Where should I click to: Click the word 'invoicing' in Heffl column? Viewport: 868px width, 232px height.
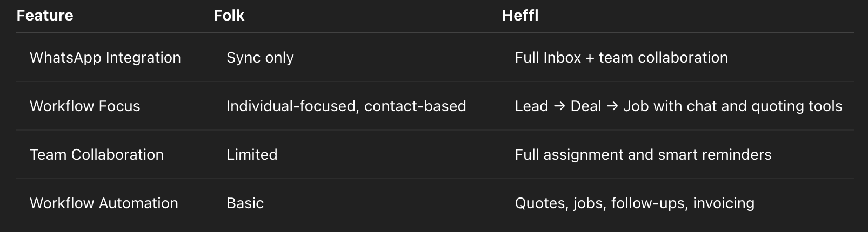(x=724, y=203)
